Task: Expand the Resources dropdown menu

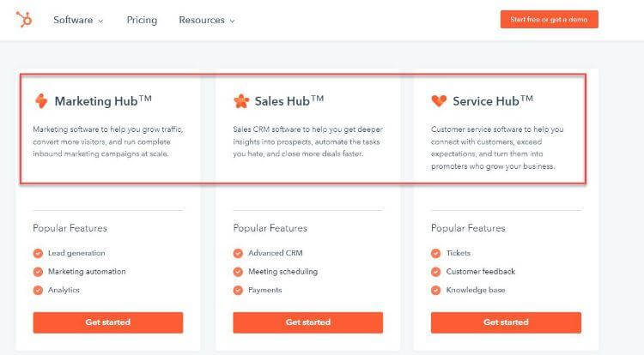Action: pyautogui.click(x=206, y=20)
